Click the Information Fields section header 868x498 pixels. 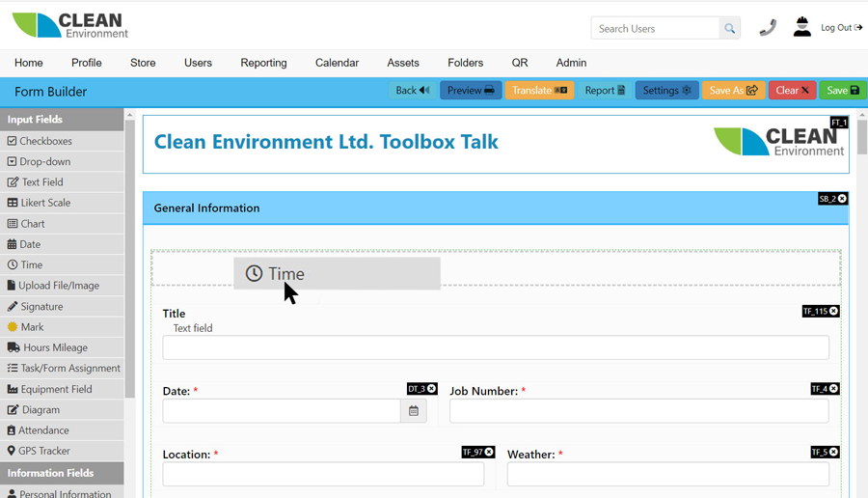point(62,473)
